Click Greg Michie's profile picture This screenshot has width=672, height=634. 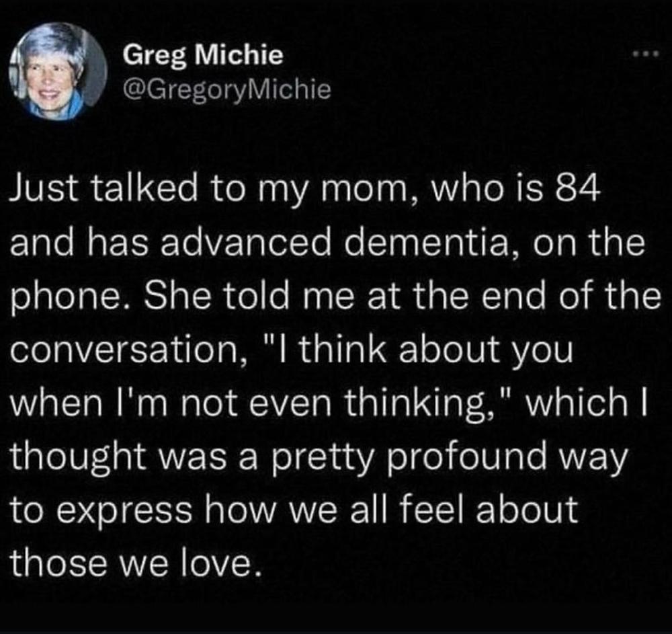click(57, 71)
